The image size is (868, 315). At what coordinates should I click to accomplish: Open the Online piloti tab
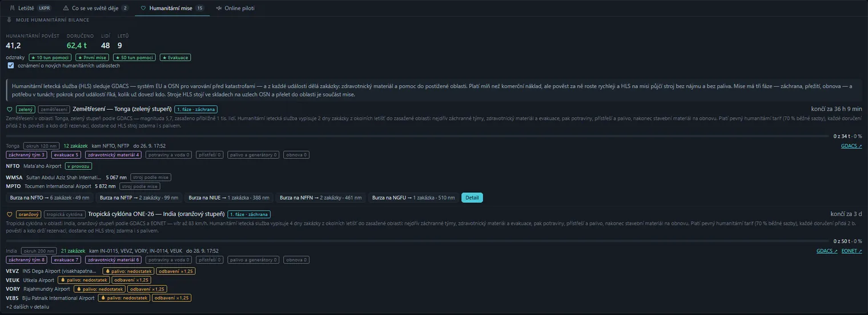pyautogui.click(x=235, y=8)
